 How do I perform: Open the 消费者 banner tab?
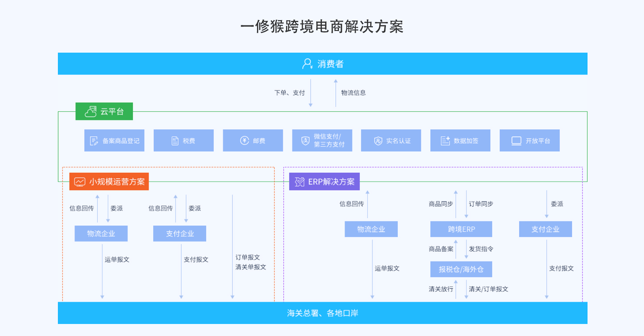tap(323, 63)
